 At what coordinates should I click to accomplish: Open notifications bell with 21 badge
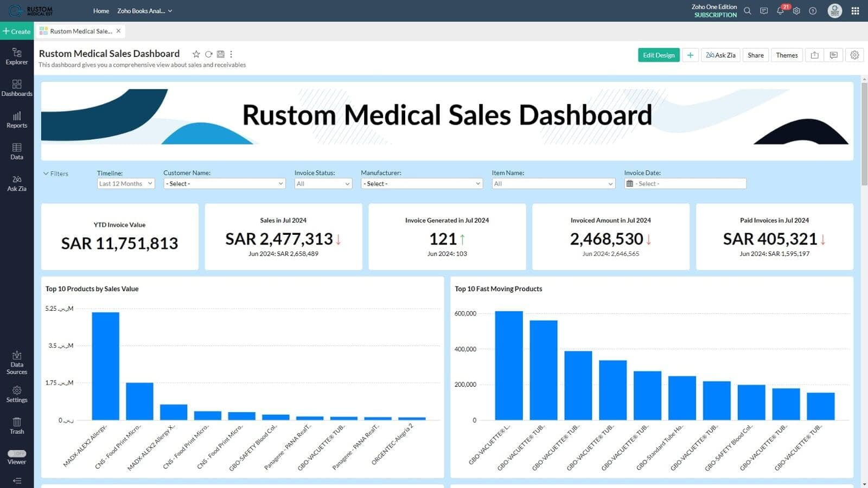[781, 10]
